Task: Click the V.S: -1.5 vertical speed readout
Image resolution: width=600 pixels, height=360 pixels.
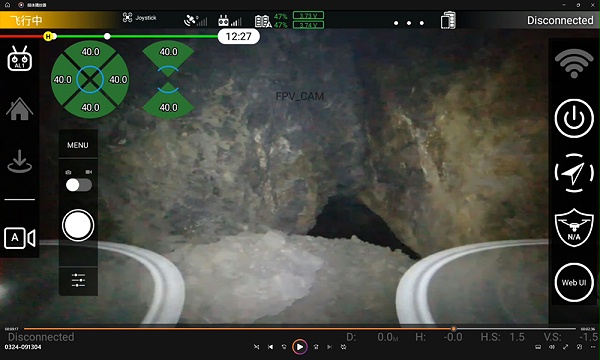Action: (x=571, y=337)
